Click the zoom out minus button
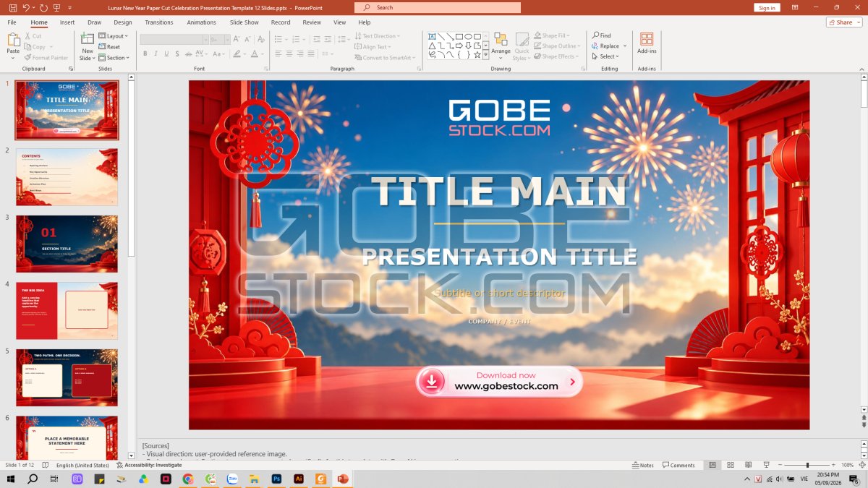The width and height of the screenshot is (868, 488). click(780, 465)
